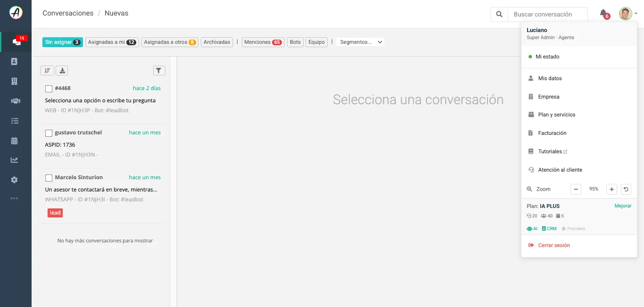This screenshot has width=644, height=307.
Task: Click the user avatar picture
Action: (626, 14)
